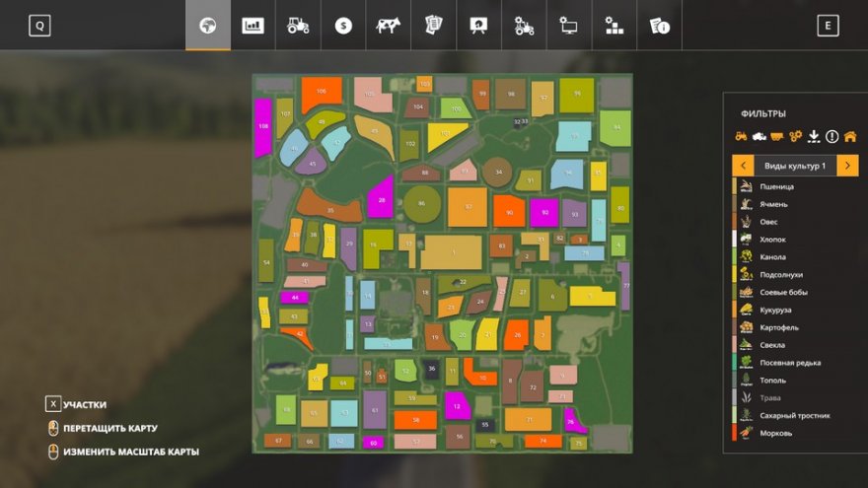Click the Виды культур 1 selector label

point(794,166)
